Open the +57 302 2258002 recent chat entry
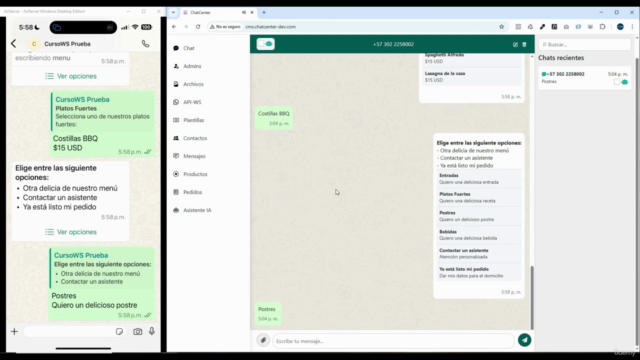Screen dimensions: 640x360 (584, 78)
